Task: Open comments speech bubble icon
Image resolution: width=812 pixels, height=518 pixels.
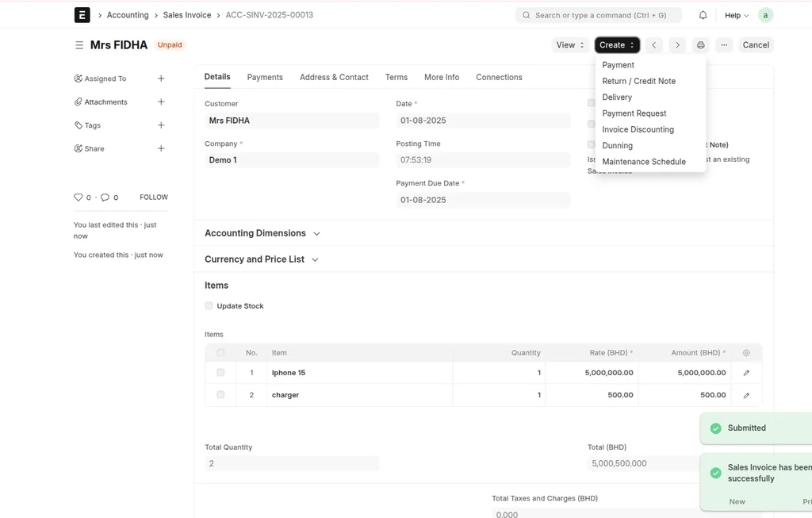Action: click(x=105, y=197)
